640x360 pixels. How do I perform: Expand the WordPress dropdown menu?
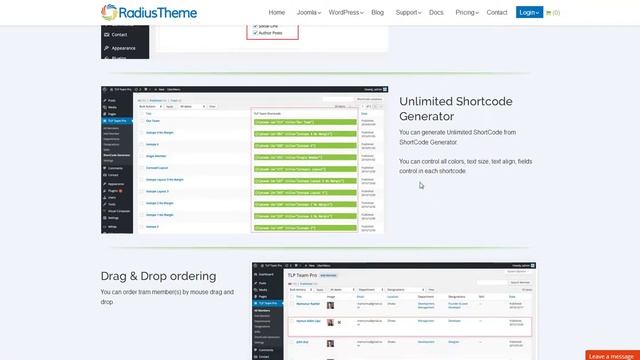[346, 13]
